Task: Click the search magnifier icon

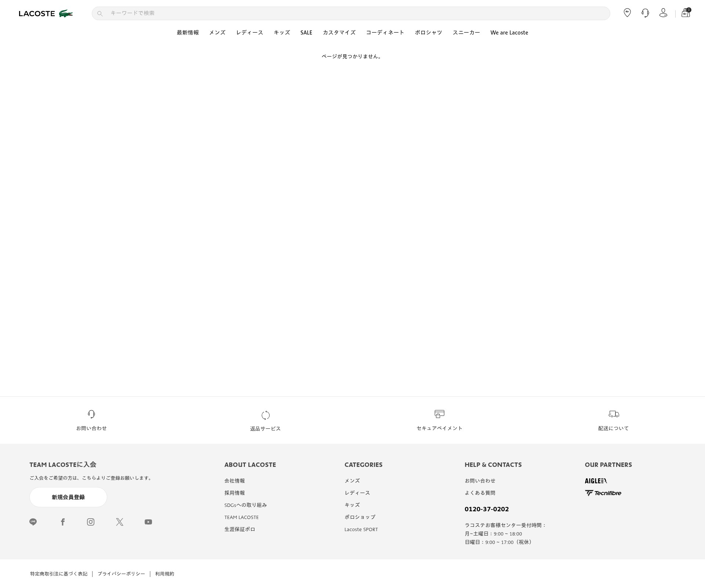Action: point(100,14)
